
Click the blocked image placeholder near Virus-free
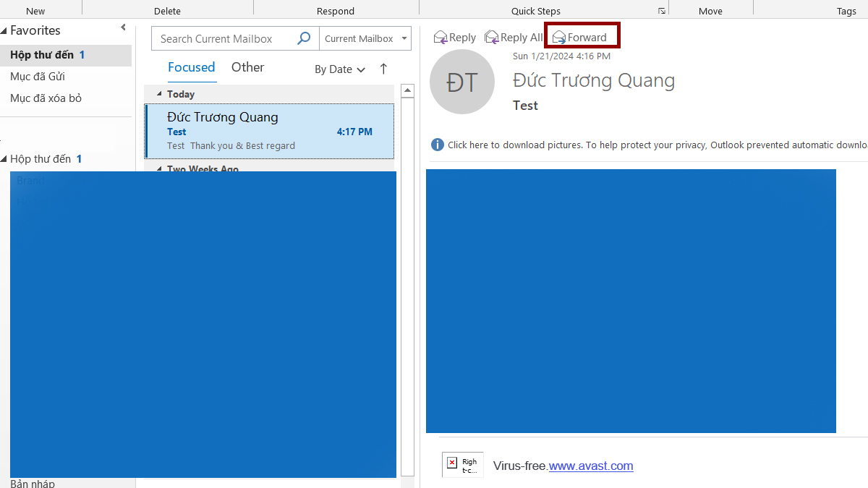coord(463,464)
